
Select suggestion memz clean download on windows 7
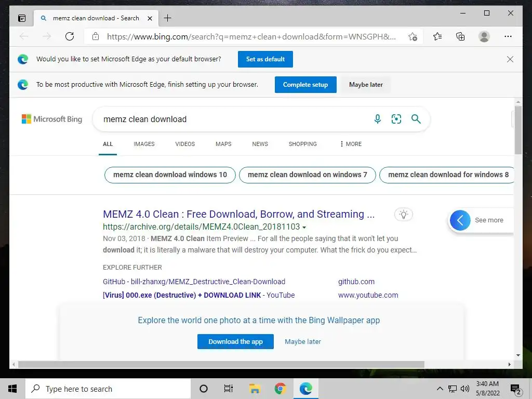308,175
